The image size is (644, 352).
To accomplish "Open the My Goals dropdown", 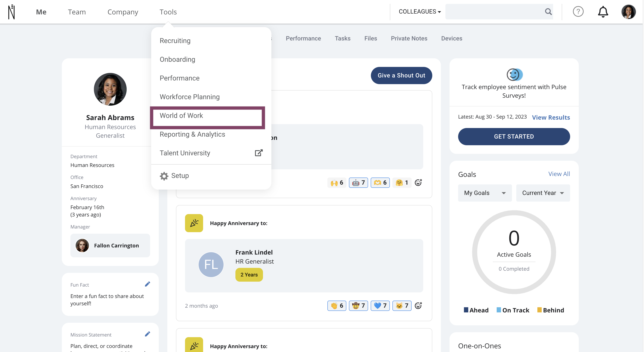I will 485,193.
